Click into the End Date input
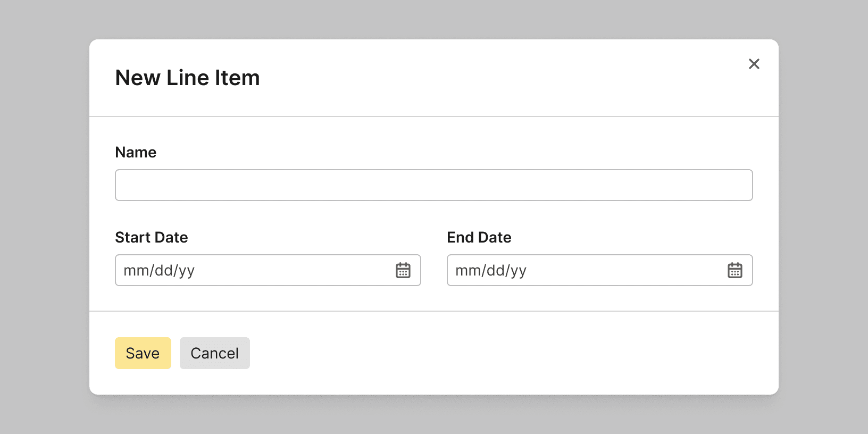This screenshot has width=868, height=434. tap(585, 270)
